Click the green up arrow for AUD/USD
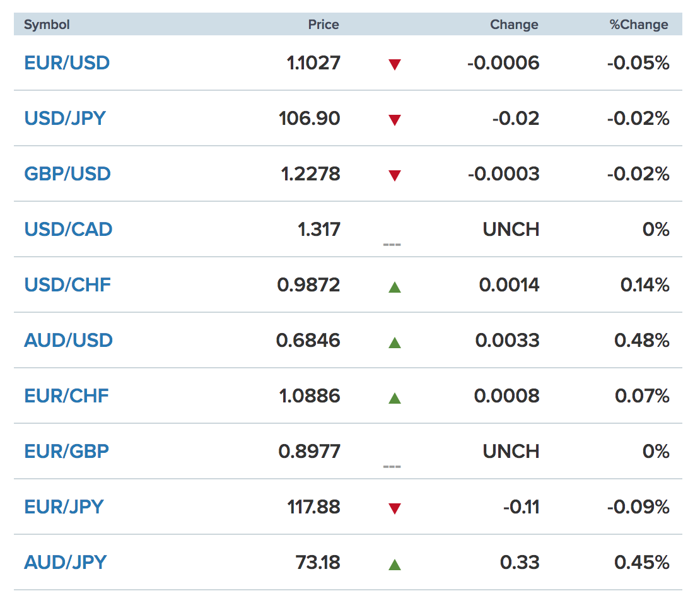This screenshot has width=700, height=603. [x=395, y=342]
